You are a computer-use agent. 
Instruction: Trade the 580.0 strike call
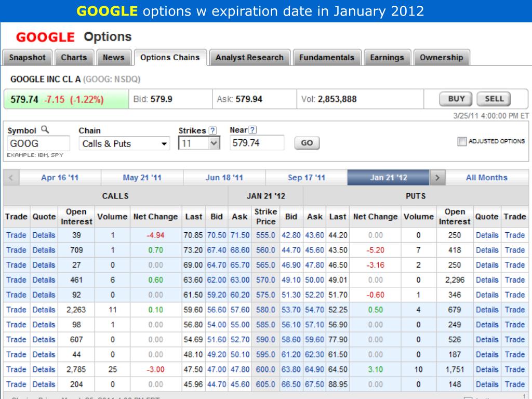(x=16, y=310)
